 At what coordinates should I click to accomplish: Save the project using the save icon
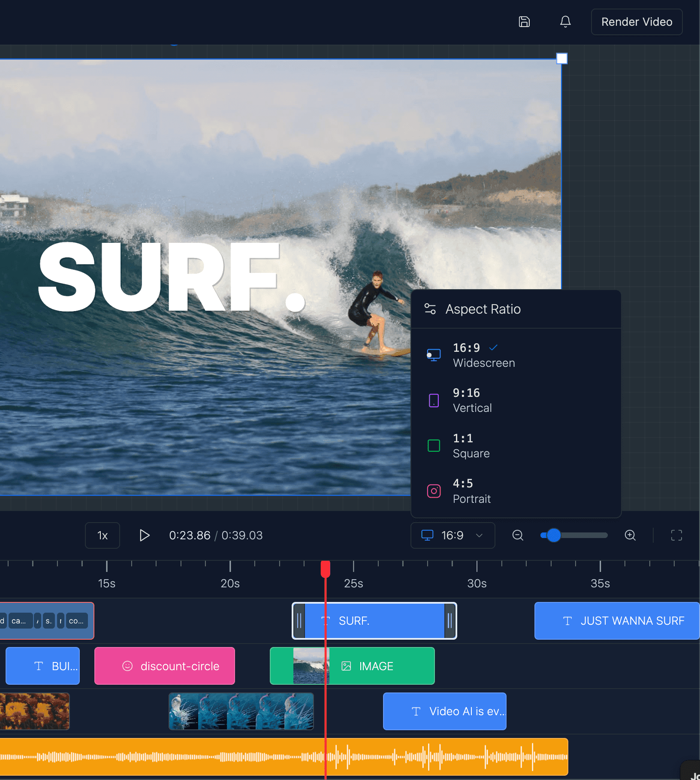524,22
